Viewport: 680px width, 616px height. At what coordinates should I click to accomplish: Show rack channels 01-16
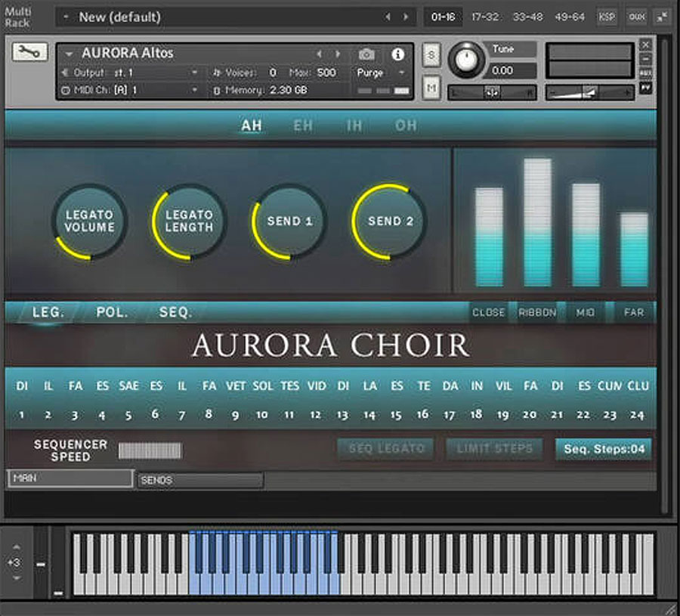(x=443, y=17)
